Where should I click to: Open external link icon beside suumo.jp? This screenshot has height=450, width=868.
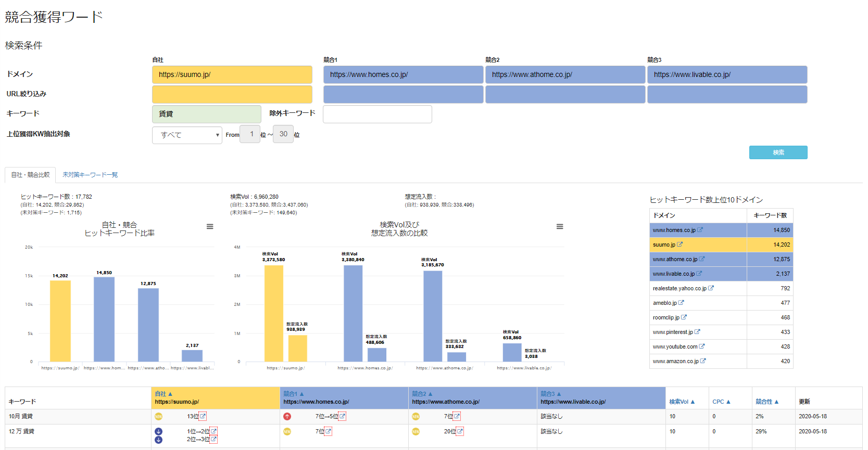680,244
